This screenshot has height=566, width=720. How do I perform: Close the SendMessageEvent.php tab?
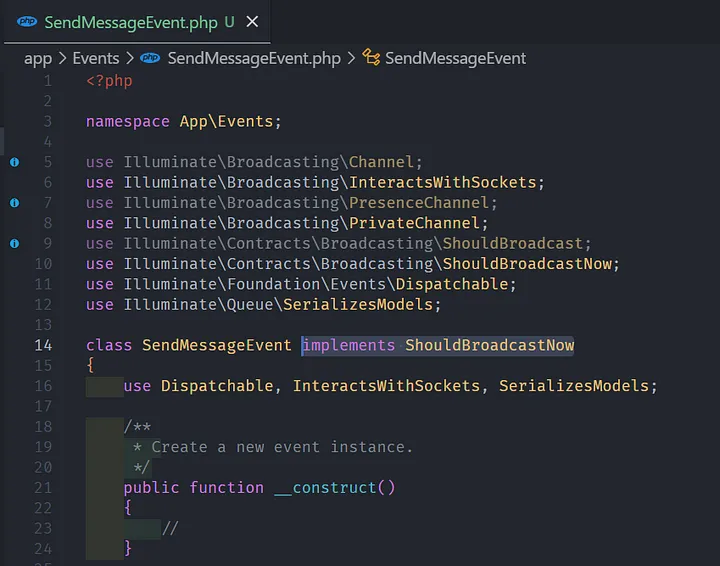pyautogui.click(x=252, y=22)
